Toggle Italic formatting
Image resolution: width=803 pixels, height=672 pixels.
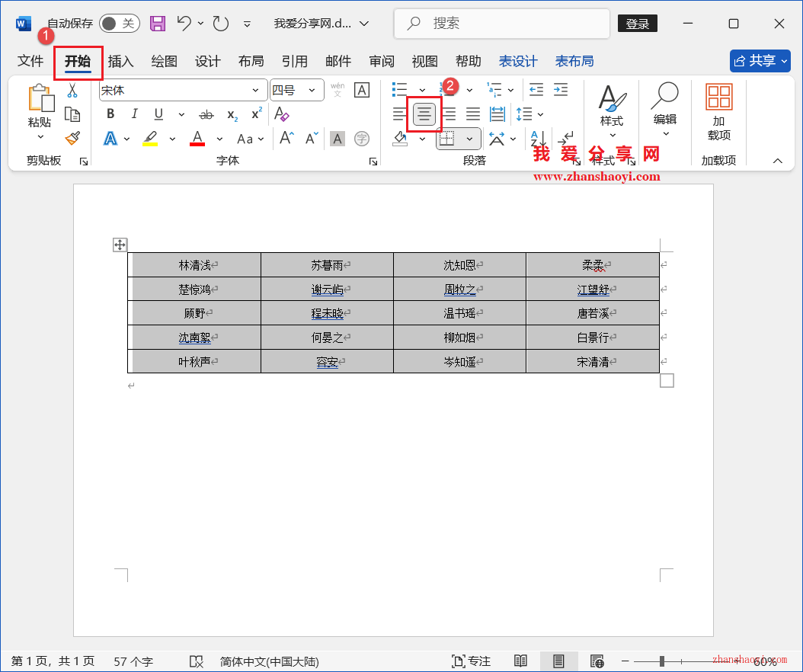tap(134, 114)
